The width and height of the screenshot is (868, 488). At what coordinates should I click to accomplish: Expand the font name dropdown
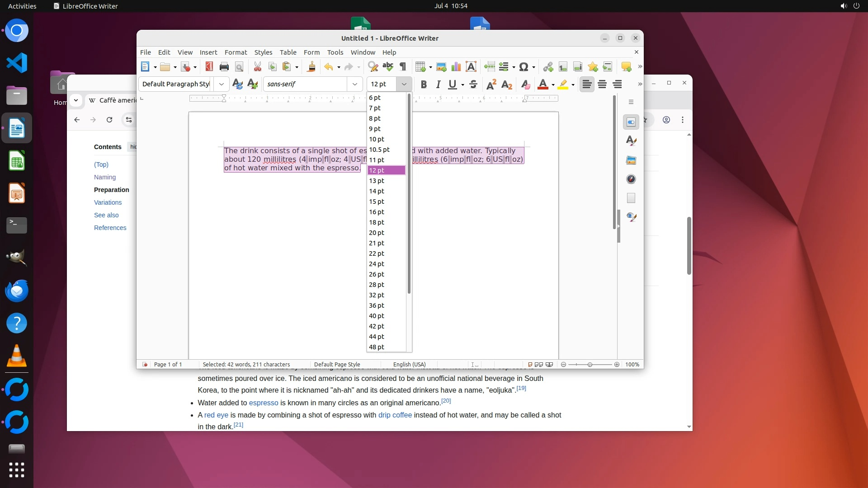[355, 84]
